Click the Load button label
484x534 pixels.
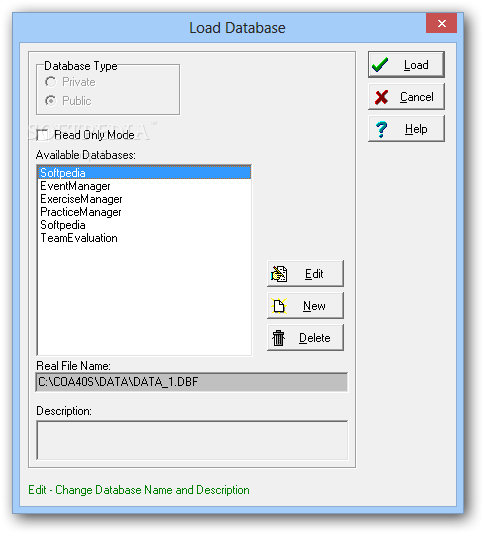[x=416, y=65]
